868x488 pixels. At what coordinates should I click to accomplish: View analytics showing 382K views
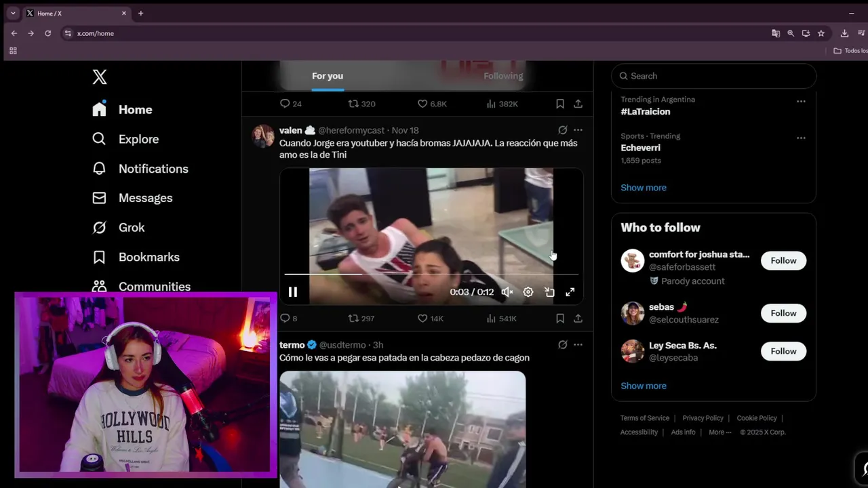pyautogui.click(x=502, y=104)
